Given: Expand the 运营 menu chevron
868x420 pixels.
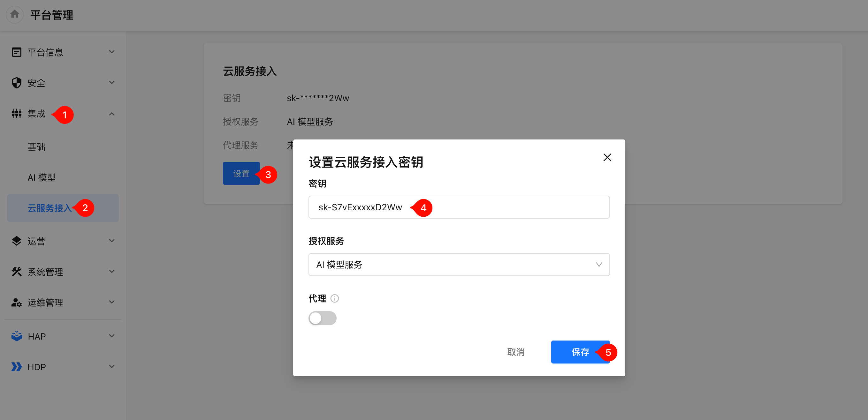Looking at the screenshot, I should tap(112, 241).
